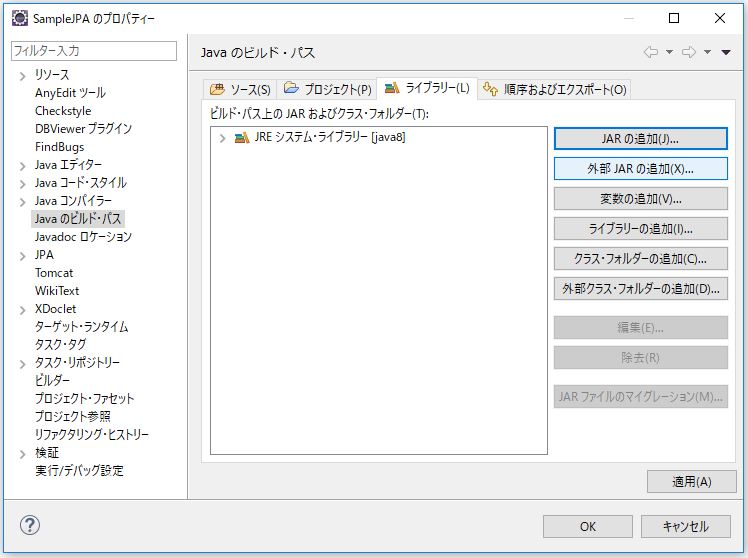Expand the JRE システム・ライブラリー node
This screenshot has height=558, width=748.
coord(222,138)
